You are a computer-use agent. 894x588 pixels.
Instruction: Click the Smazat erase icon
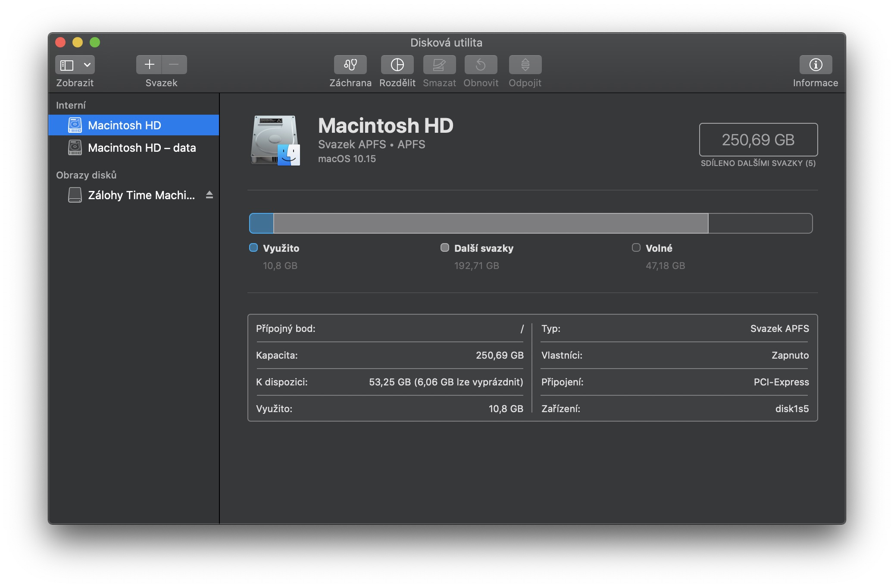(x=439, y=65)
